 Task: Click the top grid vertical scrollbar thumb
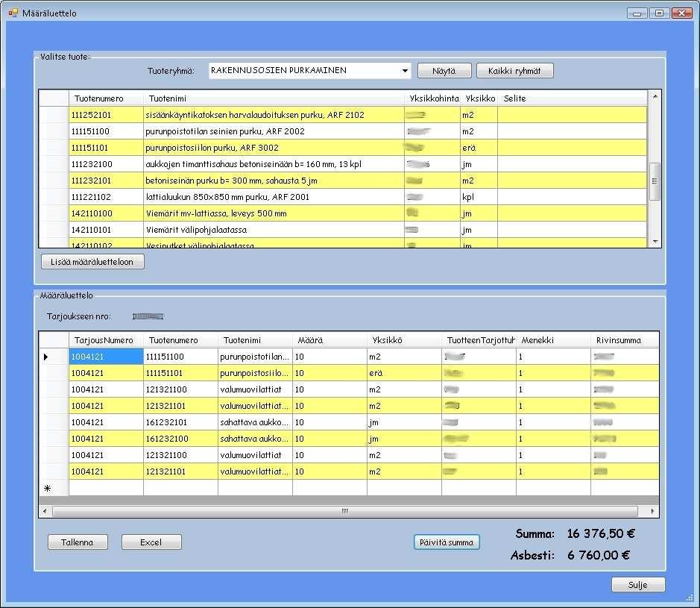655,181
